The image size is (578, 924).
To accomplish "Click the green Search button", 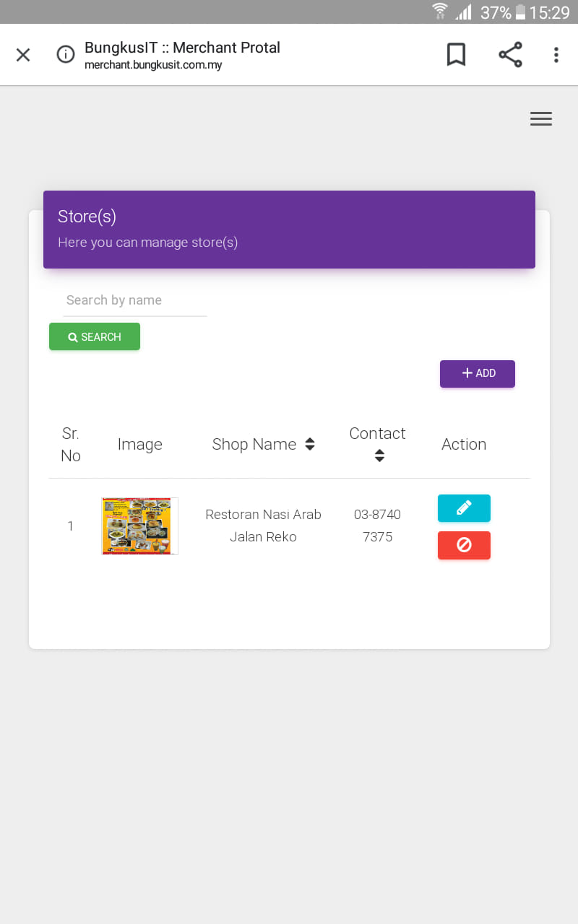I will tap(95, 336).
